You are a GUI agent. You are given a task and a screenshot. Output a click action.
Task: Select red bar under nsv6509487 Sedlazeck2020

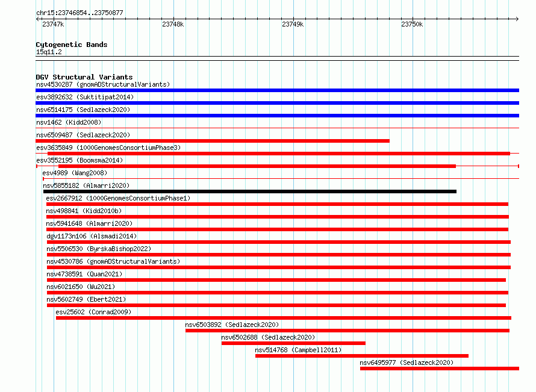[x=213, y=141]
